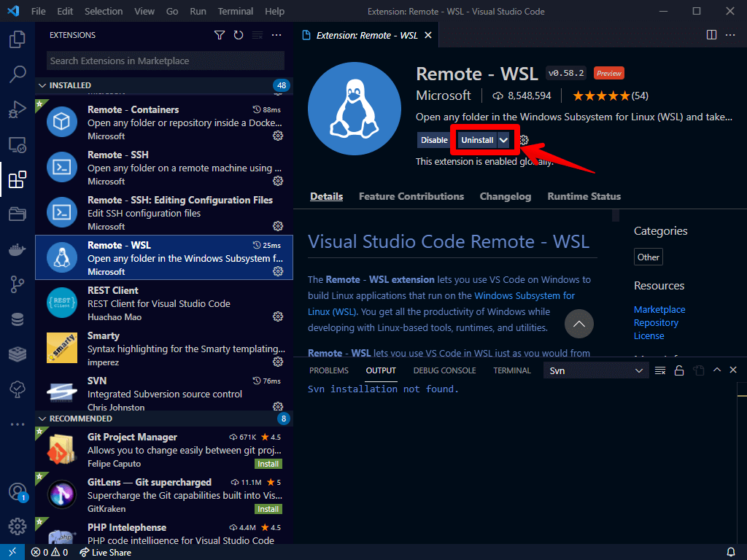
Task: Toggle auto-scroll lock in Output panel
Action: click(678, 370)
